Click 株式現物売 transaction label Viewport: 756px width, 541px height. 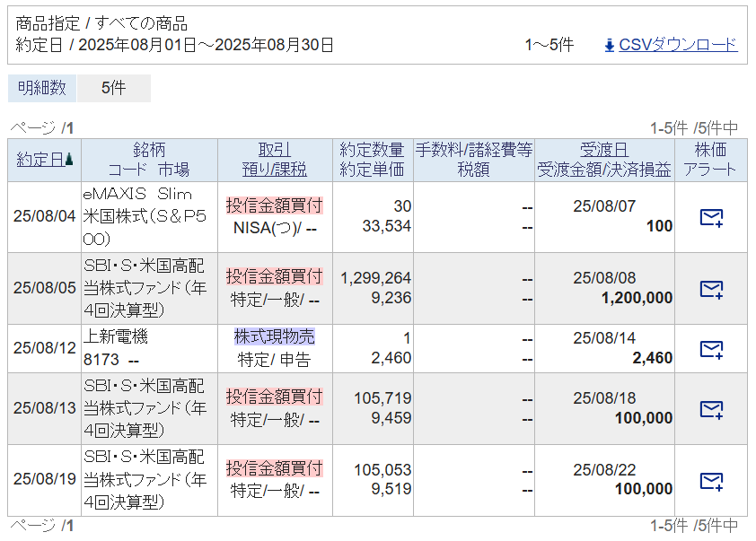click(x=275, y=336)
